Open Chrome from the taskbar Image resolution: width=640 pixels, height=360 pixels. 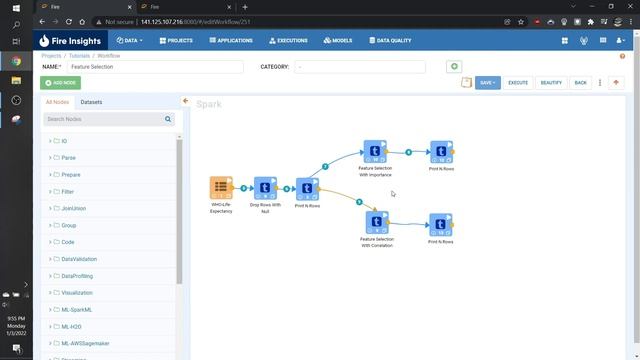point(16,61)
